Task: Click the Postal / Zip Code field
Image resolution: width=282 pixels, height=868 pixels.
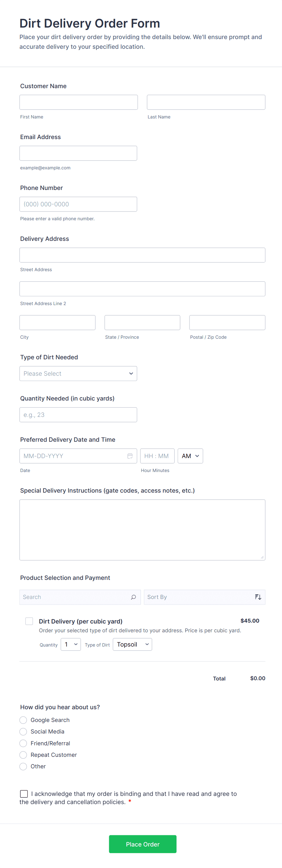Action: (227, 322)
